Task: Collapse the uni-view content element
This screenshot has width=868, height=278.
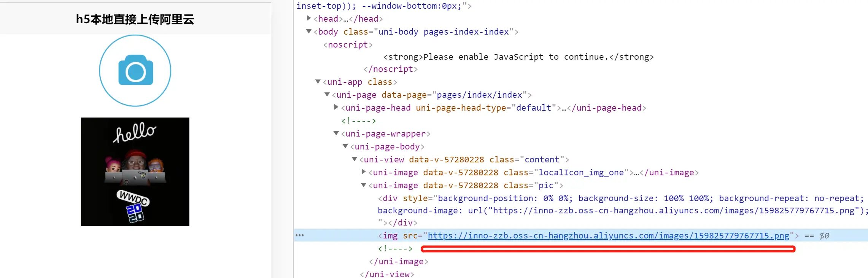Action: tap(355, 159)
